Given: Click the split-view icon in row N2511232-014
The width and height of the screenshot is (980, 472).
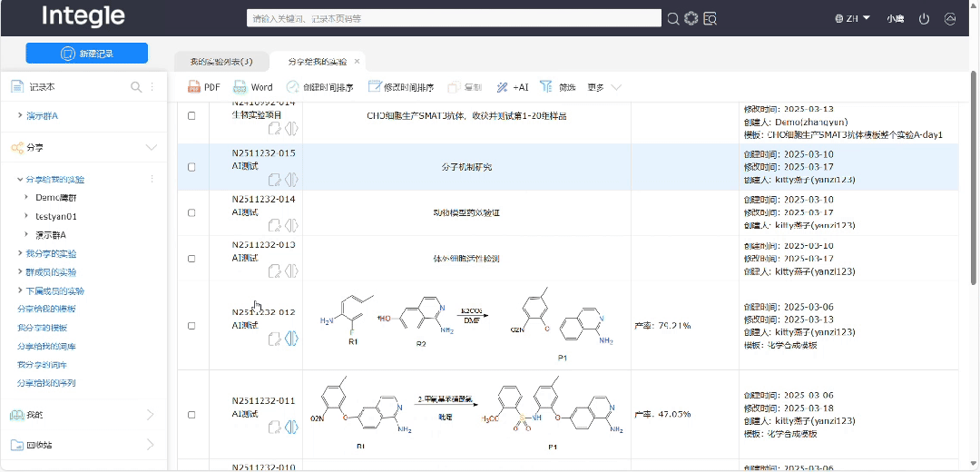Looking at the screenshot, I should (291, 226).
